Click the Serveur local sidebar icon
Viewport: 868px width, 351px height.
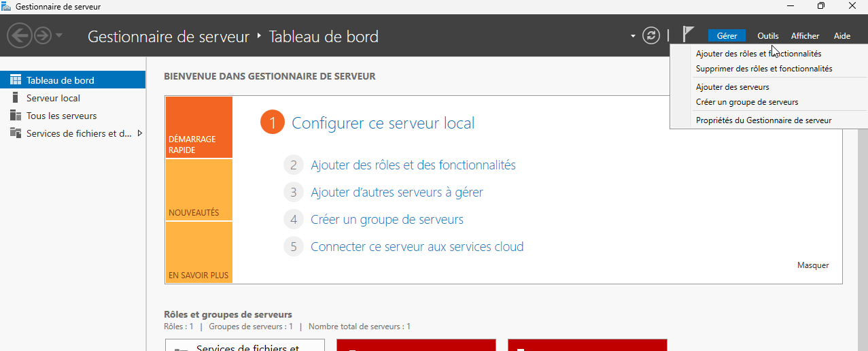click(15, 98)
